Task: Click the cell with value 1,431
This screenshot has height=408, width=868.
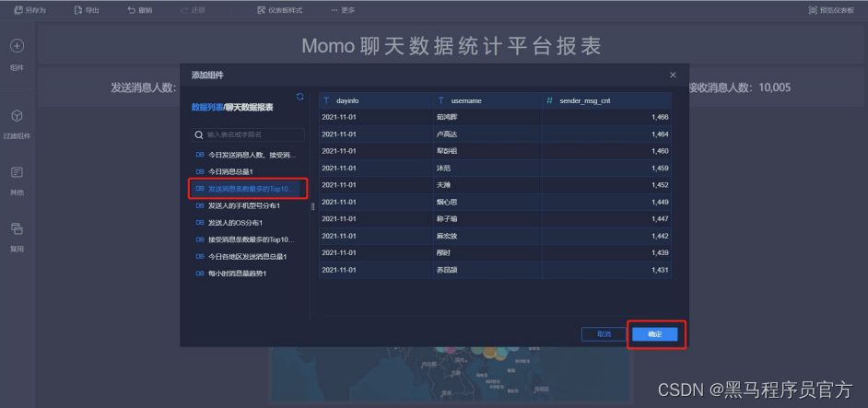Action: 606,270
